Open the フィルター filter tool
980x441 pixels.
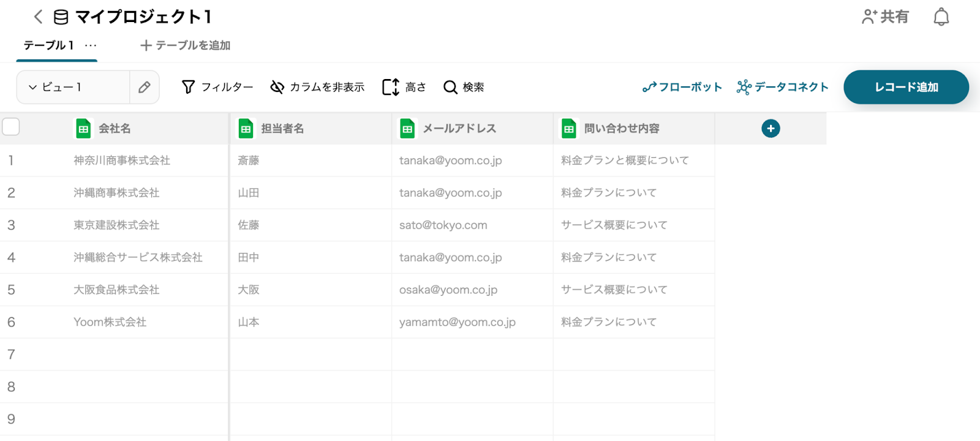217,87
